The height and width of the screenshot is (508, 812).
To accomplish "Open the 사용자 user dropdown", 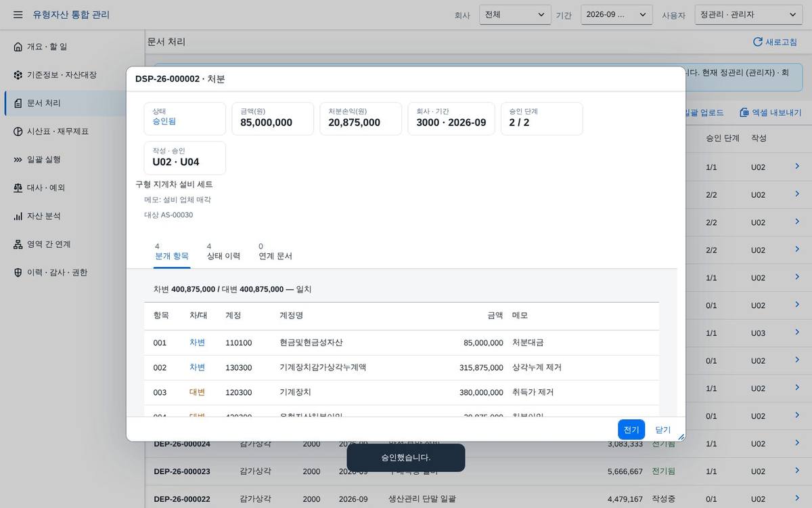I will coord(748,14).
